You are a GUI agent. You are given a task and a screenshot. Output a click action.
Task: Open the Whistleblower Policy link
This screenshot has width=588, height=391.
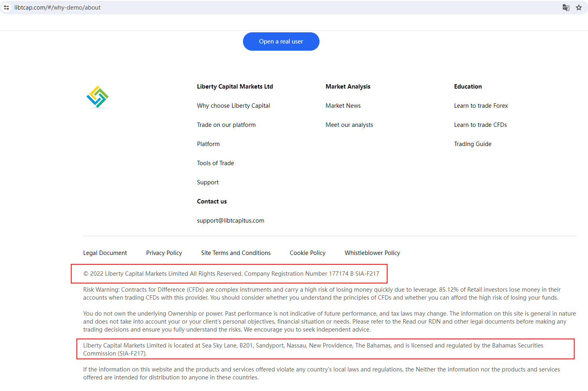pyautogui.click(x=372, y=253)
